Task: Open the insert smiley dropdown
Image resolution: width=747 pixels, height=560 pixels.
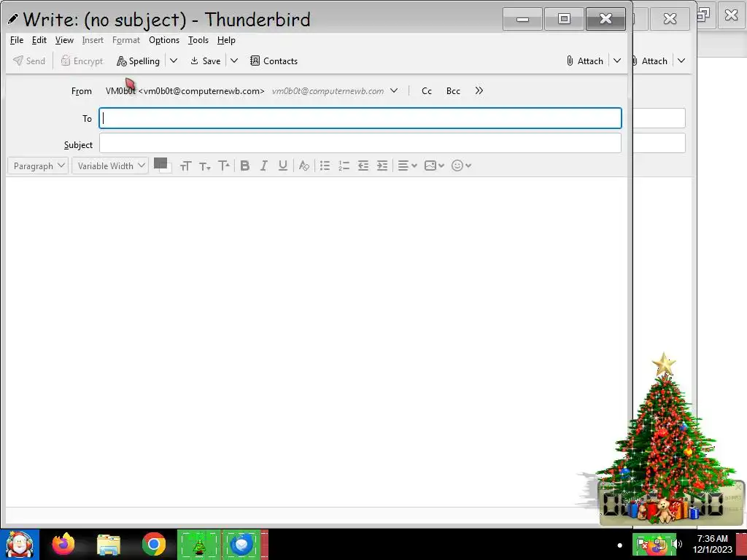Action: click(x=461, y=166)
